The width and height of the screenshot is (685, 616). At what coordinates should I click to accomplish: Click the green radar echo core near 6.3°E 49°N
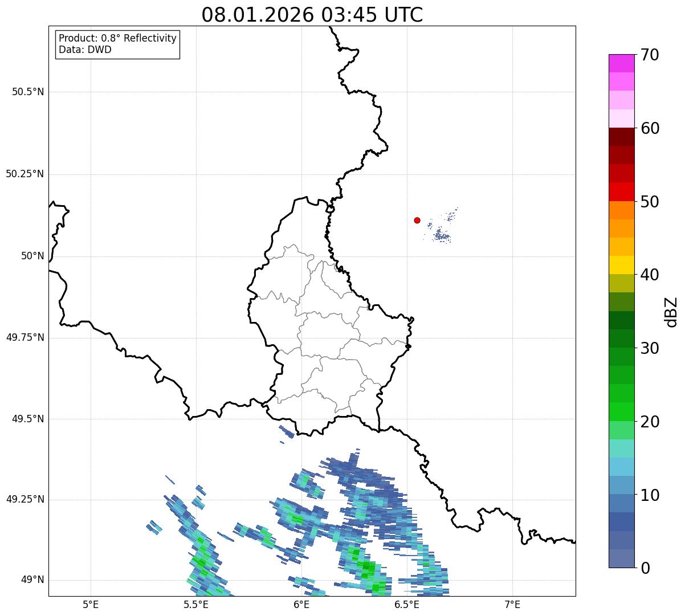(x=368, y=569)
